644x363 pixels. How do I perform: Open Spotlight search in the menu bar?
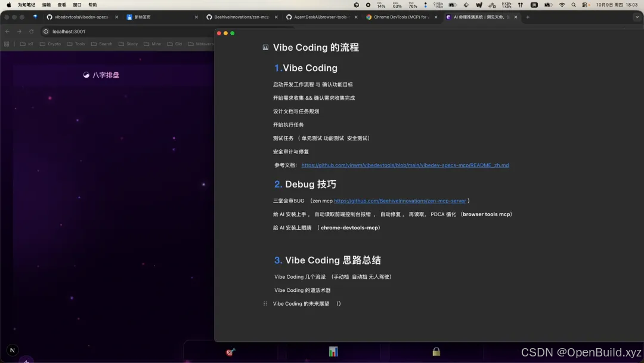[x=574, y=5]
